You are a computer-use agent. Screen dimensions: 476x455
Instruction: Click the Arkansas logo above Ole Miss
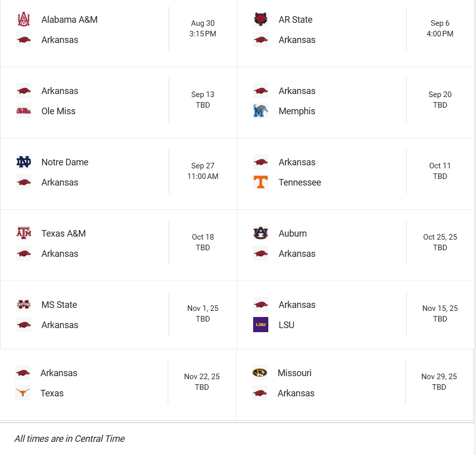coord(24,91)
